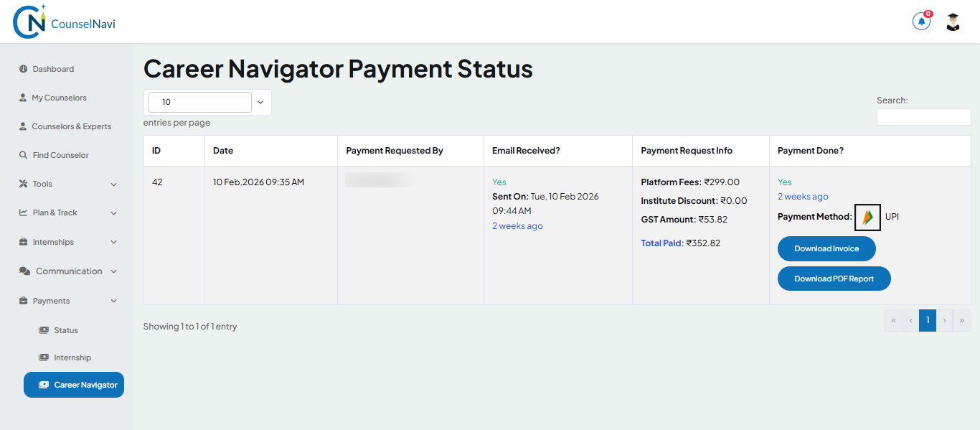Click the Find Counselor magnifier icon
The height and width of the screenshot is (430, 980).
[x=24, y=154]
